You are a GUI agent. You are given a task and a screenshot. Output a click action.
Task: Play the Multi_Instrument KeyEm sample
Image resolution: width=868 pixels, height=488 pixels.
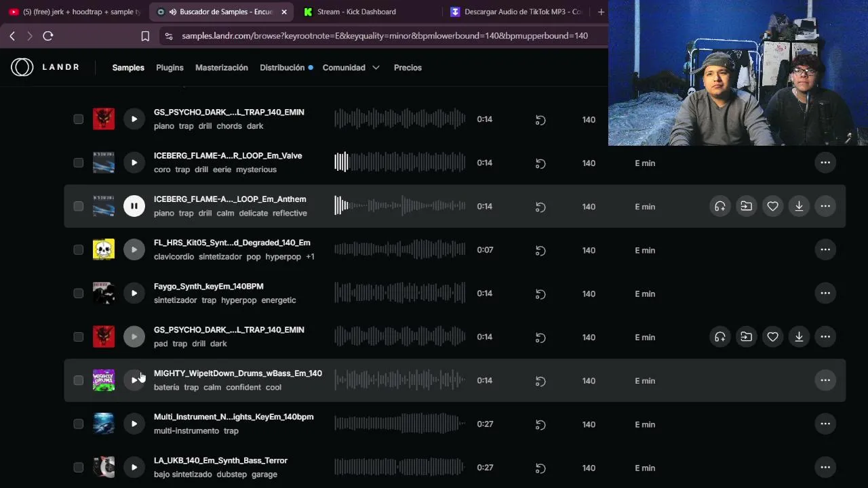point(134,424)
